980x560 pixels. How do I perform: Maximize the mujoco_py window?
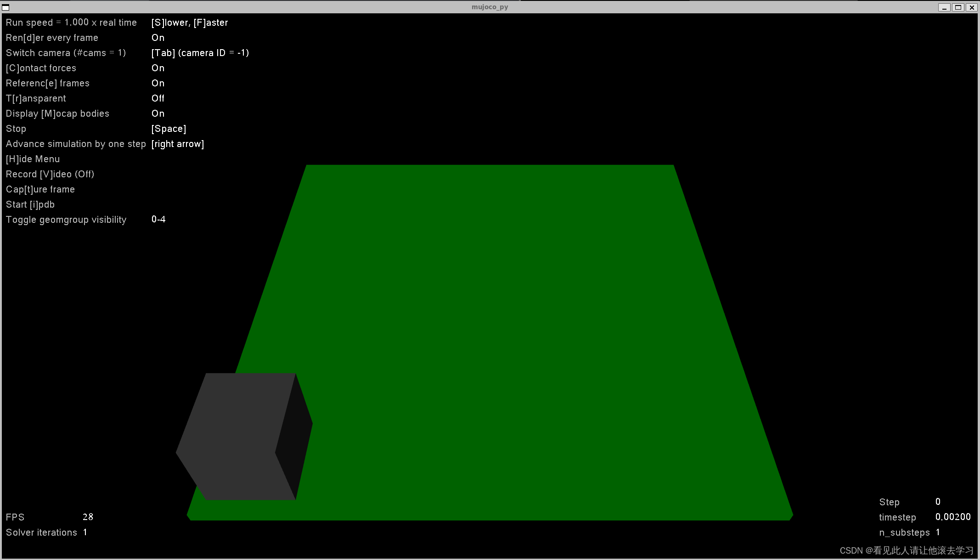coord(958,7)
